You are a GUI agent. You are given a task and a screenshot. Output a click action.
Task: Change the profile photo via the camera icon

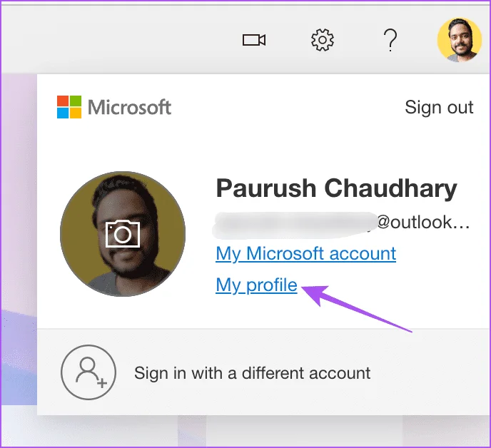(123, 234)
